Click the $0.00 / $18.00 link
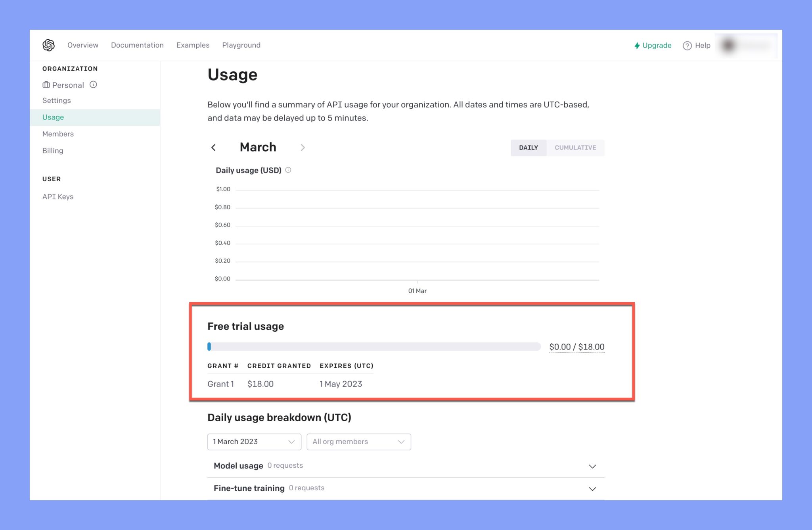Viewport: 812px width, 530px height. coord(577,346)
